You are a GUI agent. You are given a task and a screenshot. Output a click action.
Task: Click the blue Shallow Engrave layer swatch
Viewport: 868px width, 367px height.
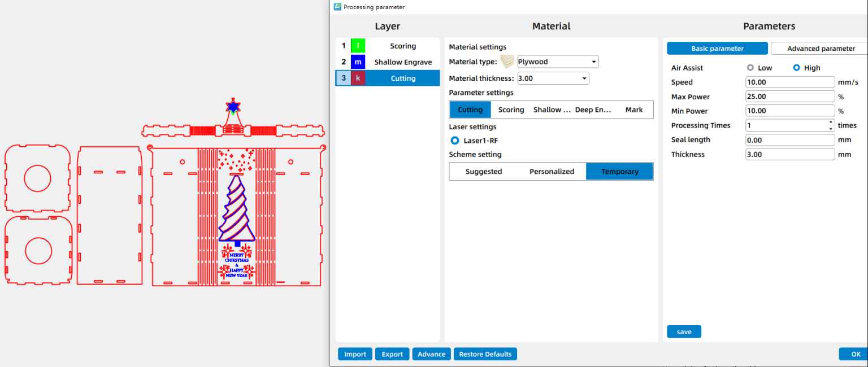(x=358, y=62)
